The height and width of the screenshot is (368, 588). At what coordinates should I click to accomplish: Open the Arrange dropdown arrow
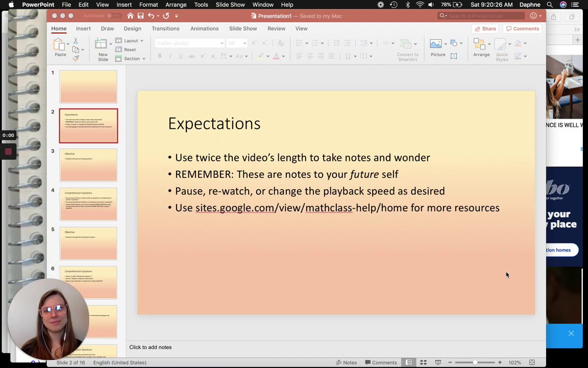[x=489, y=44]
